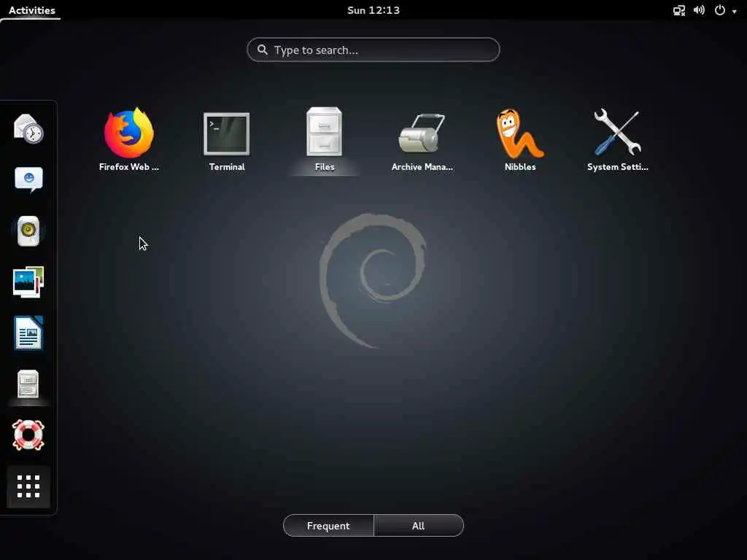Start the Nibbles game
747x560 pixels.
click(x=520, y=139)
